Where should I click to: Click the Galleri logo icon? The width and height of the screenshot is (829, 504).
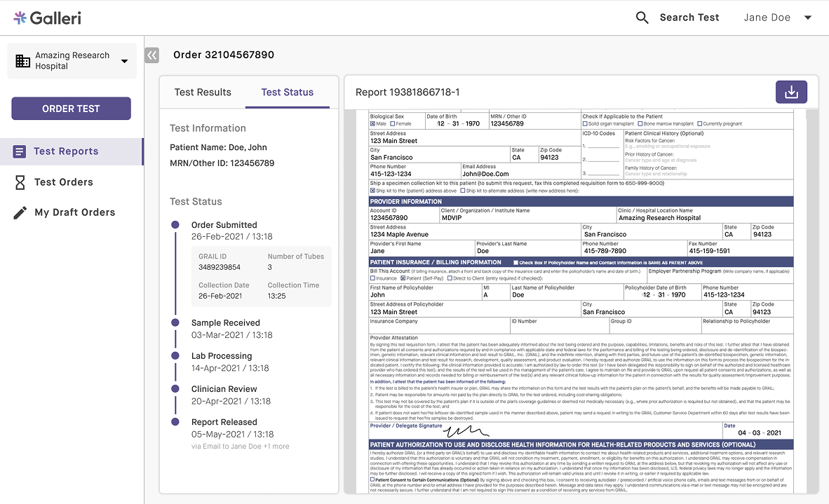[20, 18]
